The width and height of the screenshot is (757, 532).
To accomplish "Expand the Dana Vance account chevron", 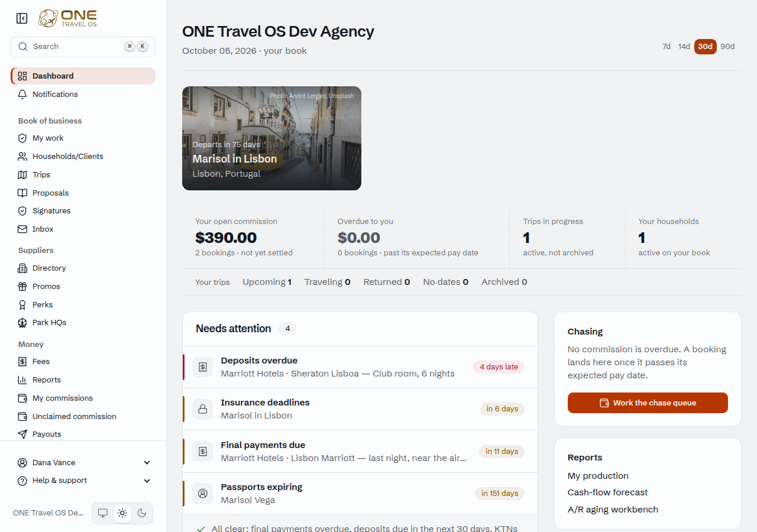I will [147, 463].
